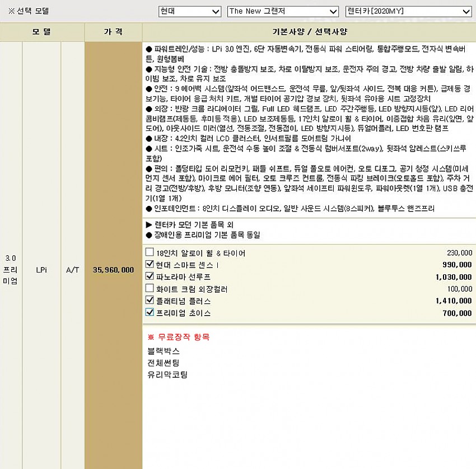Viewport: 476px width, 469px height.
Task: Click the A/T transmission cell
Action: point(73,270)
